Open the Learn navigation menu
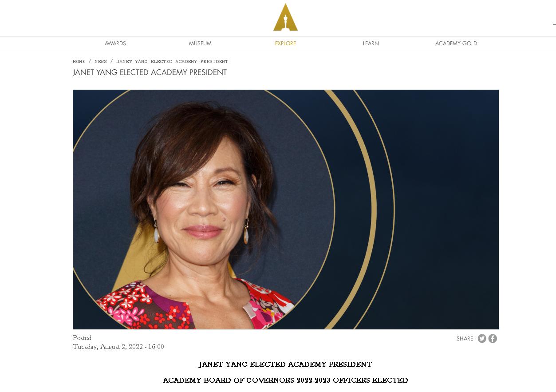The width and height of the screenshot is (556, 392). pos(371,43)
